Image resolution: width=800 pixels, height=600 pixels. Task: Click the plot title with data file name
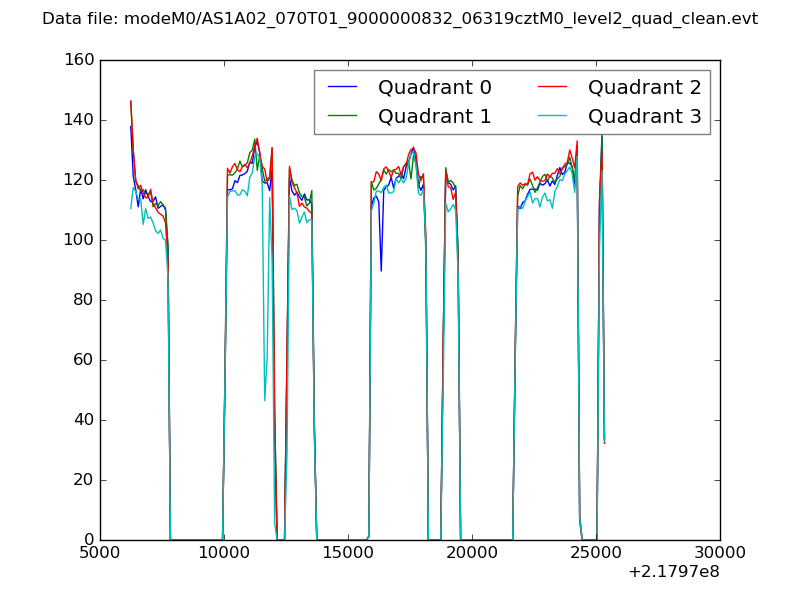click(x=400, y=19)
